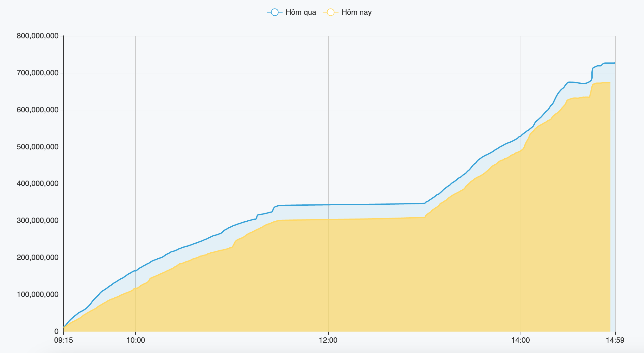Image resolution: width=644 pixels, height=353 pixels.
Task: Click the 09:15 x-axis label
Action: click(x=64, y=340)
